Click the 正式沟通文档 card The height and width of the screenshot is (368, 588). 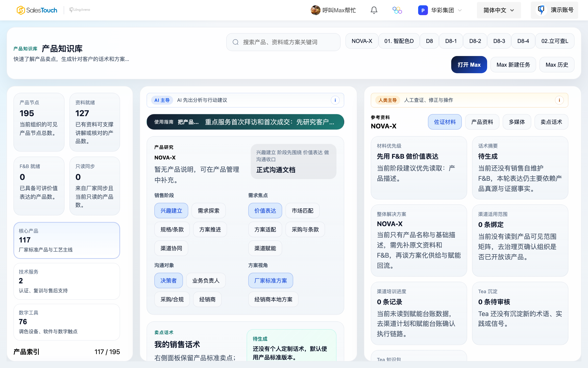pos(293,162)
